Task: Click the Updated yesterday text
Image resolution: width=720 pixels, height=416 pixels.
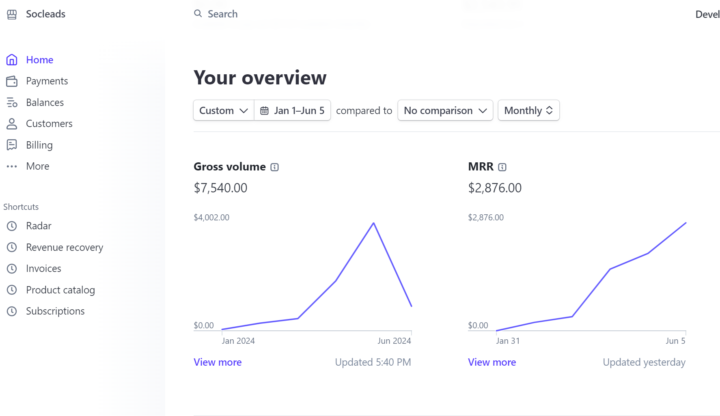Action: pos(644,362)
